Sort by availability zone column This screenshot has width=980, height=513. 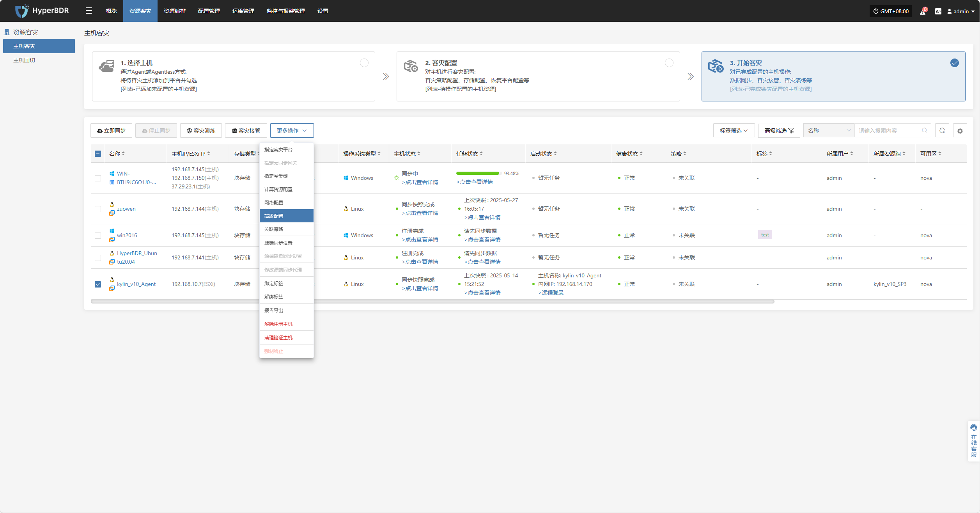[940, 153]
